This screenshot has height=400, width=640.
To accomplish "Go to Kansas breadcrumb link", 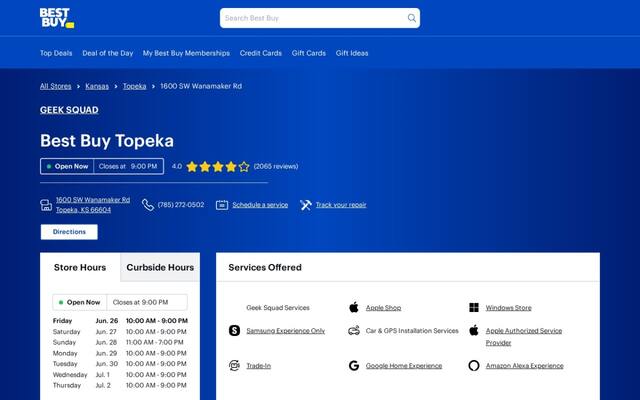I will (97, 86).
